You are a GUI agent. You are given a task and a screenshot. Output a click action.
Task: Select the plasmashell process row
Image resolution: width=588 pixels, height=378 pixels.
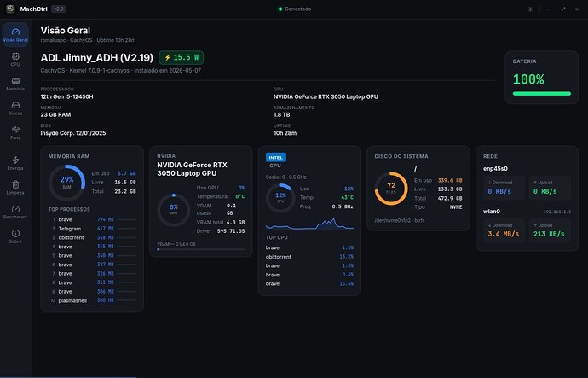click(x=92, y=300)
